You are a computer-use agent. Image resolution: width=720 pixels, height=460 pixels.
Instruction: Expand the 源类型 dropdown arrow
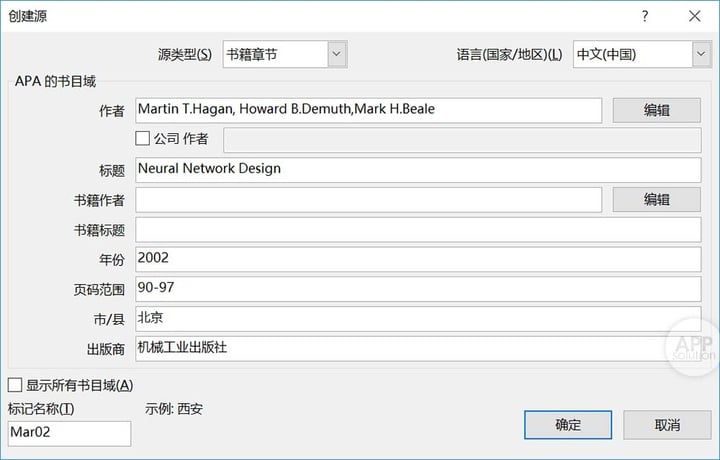click(337, 54)
